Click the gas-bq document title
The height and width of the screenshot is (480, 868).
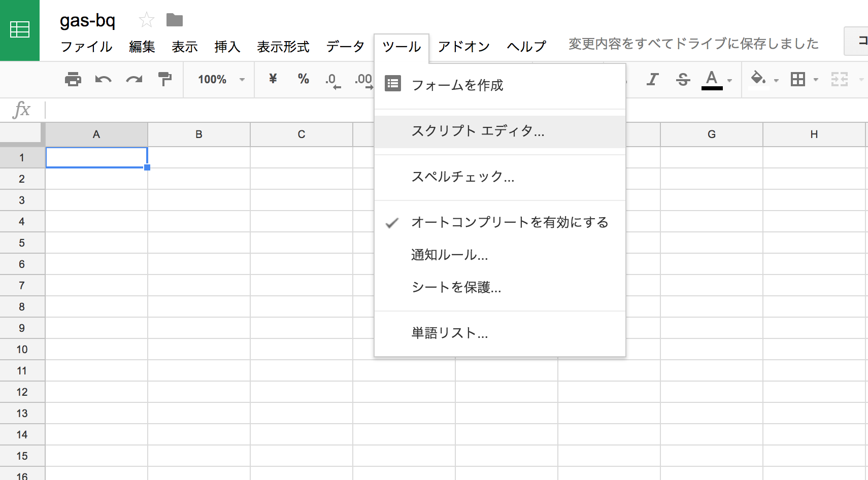coord(87,21)
